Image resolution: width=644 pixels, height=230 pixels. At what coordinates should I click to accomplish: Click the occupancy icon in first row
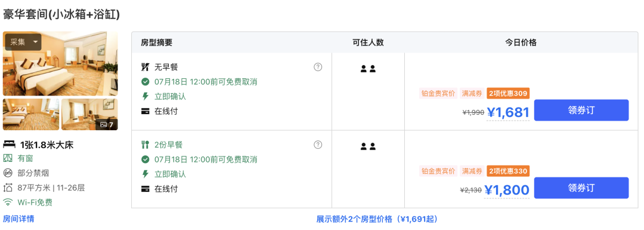(x=368, y=69)
